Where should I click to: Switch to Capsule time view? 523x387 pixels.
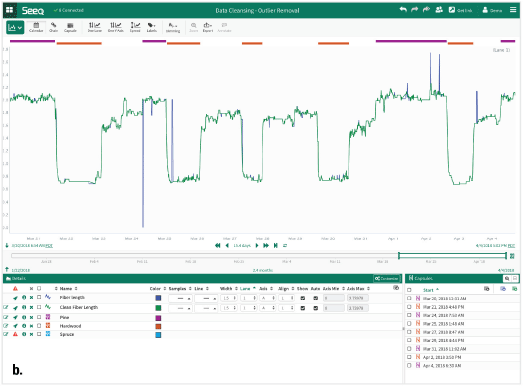click(x=70, y=27)
